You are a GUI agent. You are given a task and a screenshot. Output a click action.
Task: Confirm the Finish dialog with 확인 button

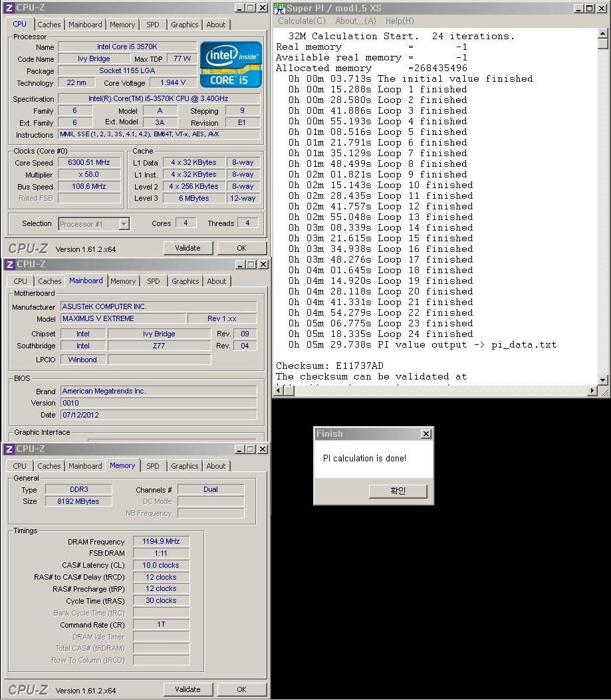[398, 491]
